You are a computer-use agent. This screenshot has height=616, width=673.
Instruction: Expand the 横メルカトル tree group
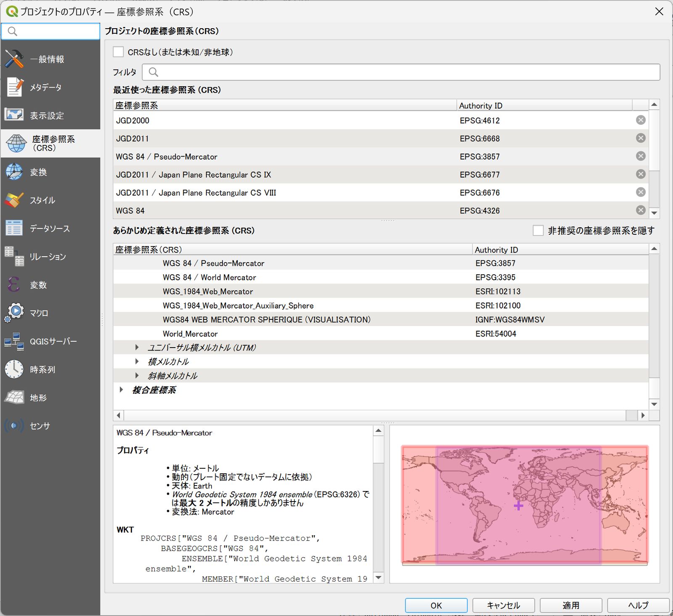137,361
